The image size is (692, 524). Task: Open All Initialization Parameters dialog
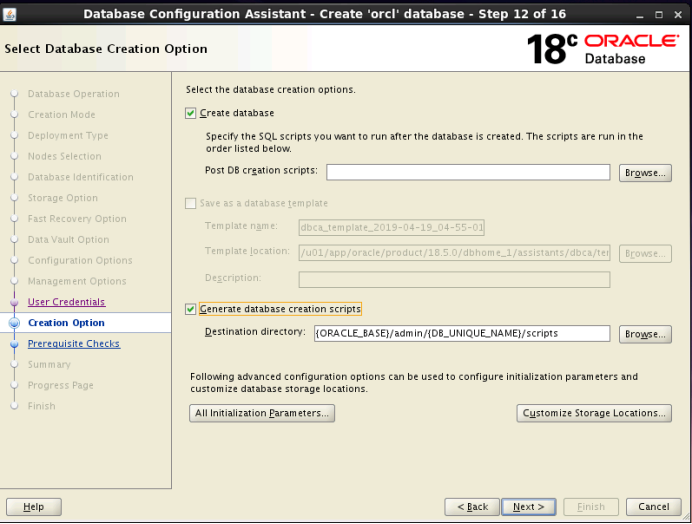pyautogui.click(x=262, y=413)
